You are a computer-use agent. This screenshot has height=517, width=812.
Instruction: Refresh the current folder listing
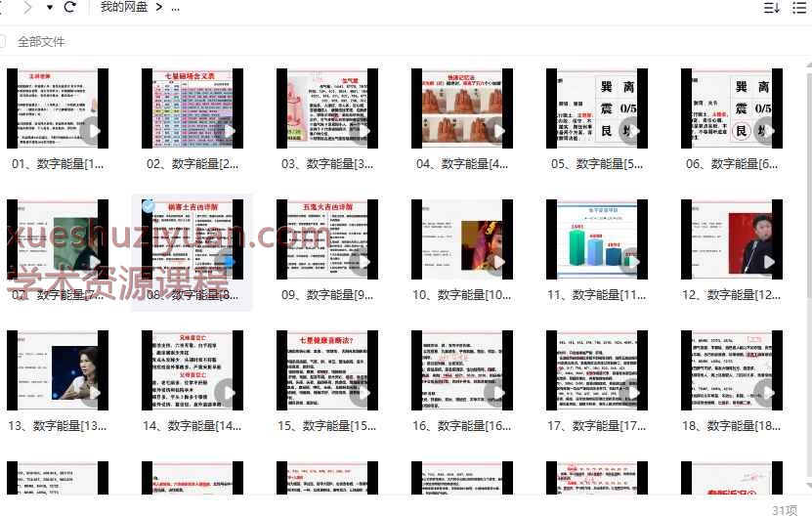69,8
